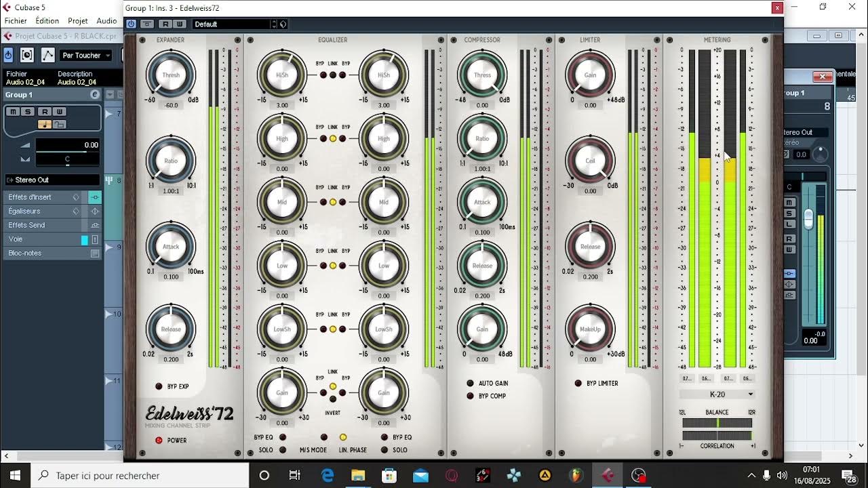The image size is (868, 488).
Task: Click the Expander Thresh knob
Action: click(x=171, y=75)
